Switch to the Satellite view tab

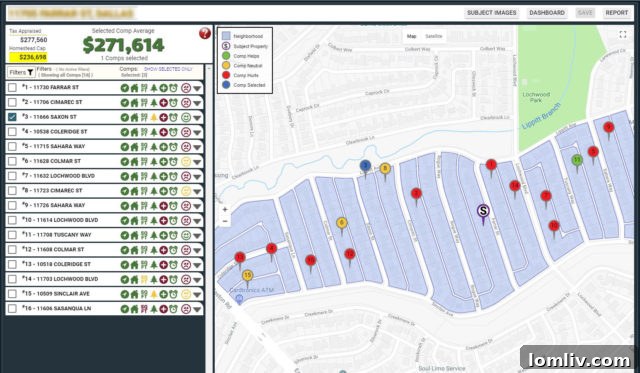[x=433, y=36]
